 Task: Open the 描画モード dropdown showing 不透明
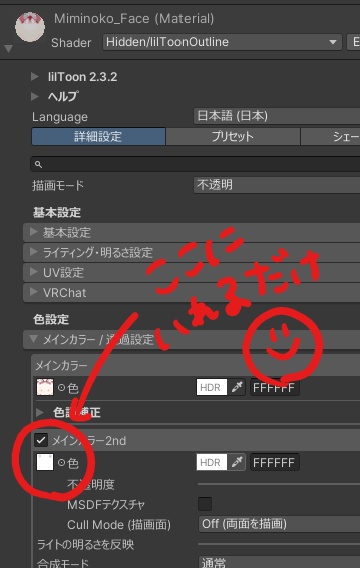coord(277,185)
